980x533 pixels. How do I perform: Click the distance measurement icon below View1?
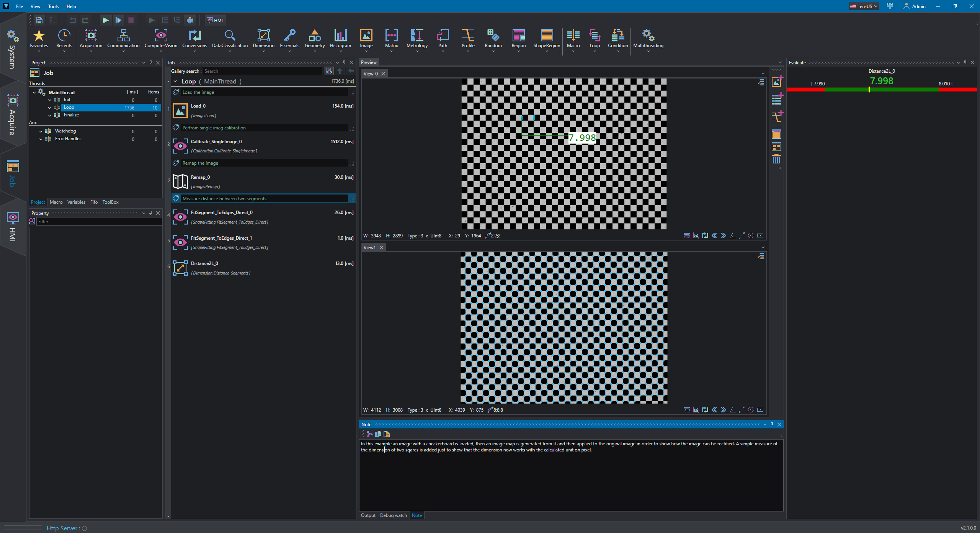742,410
